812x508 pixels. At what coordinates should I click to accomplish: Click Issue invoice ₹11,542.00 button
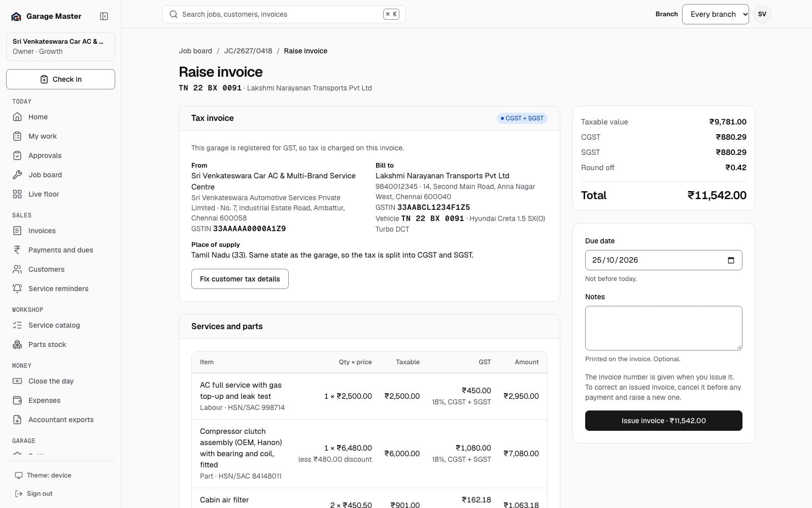(x=664, y=421)
